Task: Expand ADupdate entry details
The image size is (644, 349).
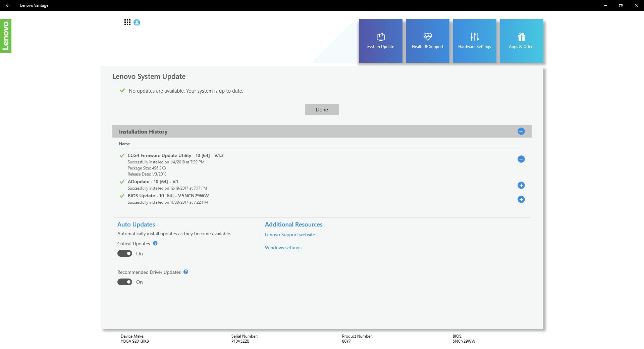Action: pos(521,185)
